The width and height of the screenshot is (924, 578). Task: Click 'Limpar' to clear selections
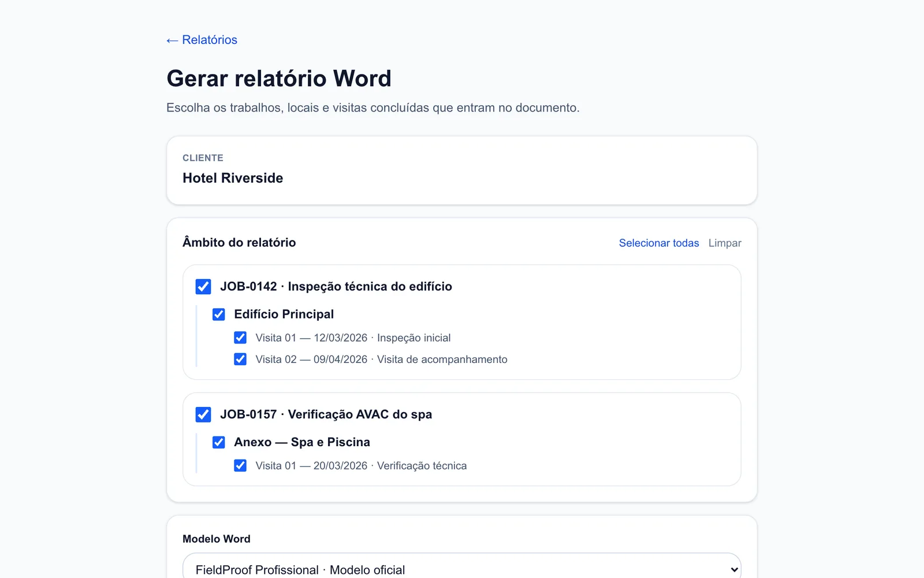[x=725, y=243]
